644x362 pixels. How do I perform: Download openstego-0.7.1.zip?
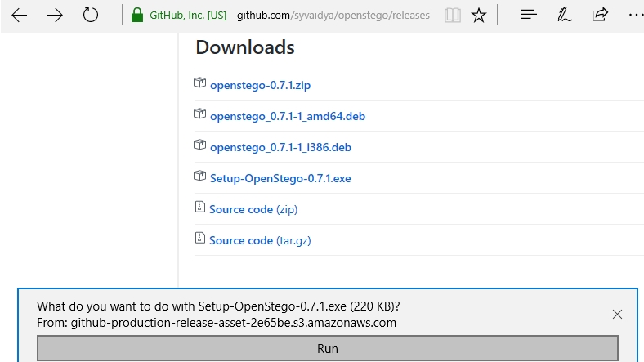tap(260, 85)
